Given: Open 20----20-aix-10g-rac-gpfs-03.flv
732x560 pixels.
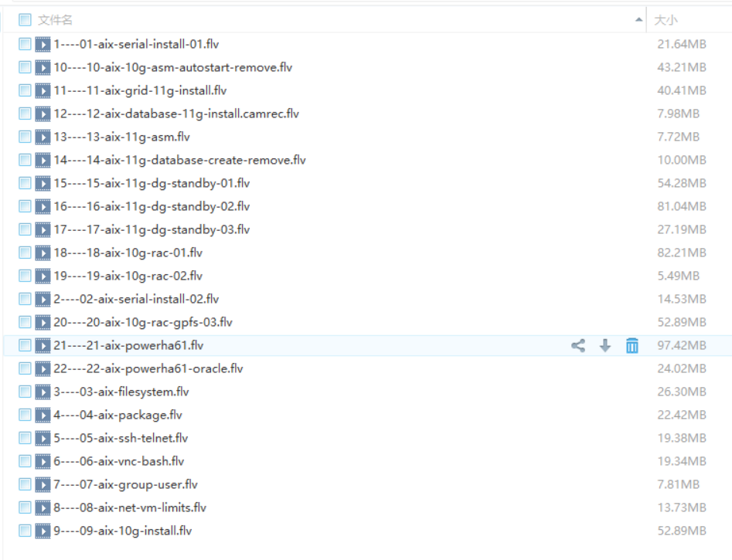Looking at the screenshot, I should tap(143, 322).
